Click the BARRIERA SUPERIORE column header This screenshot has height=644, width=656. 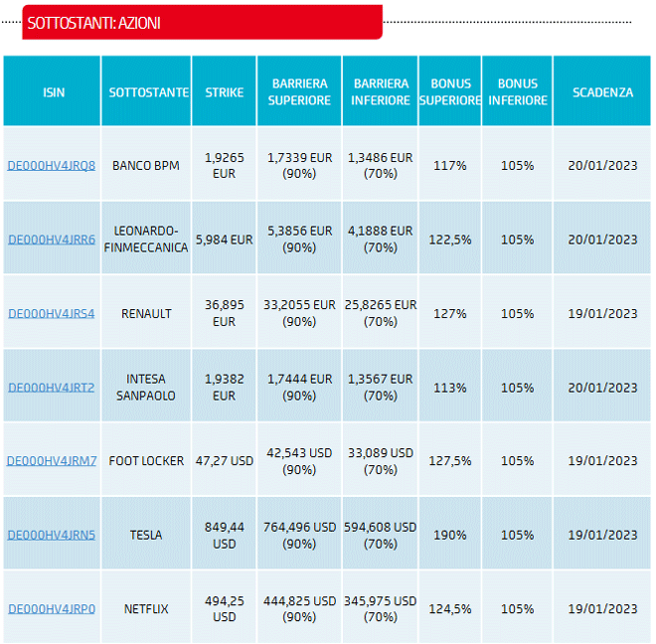(299, 92)
